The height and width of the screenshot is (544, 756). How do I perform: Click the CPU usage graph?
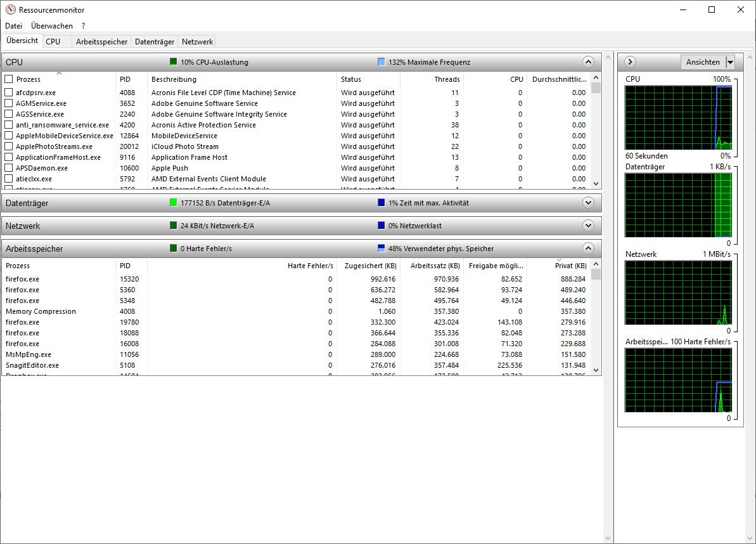click(677, 117)
